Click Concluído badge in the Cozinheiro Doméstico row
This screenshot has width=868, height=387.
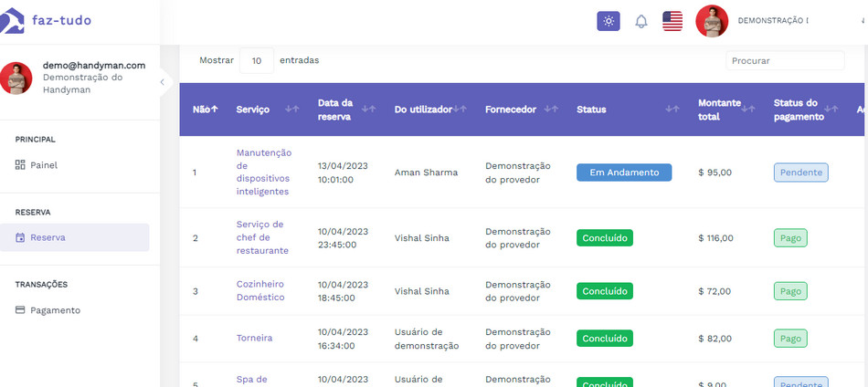click(605, 291)
